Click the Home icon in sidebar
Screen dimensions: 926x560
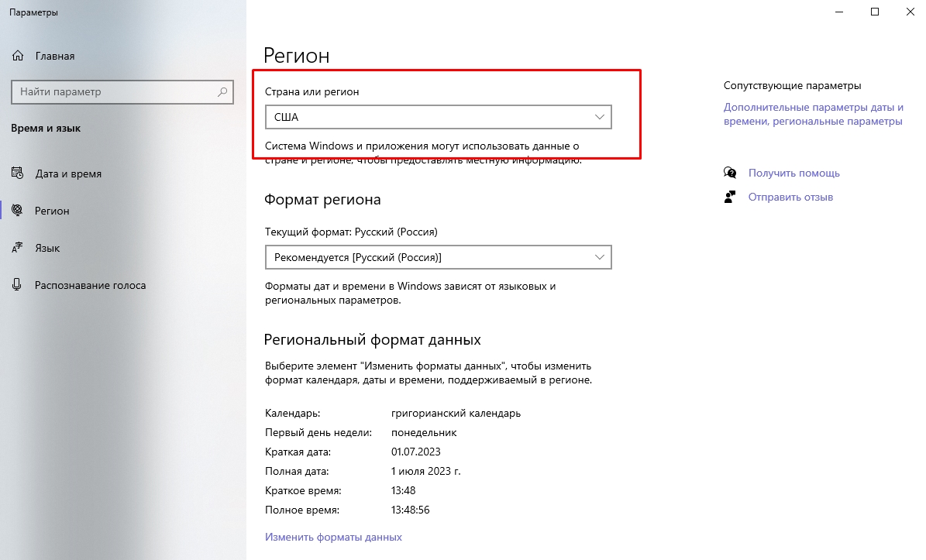(18, 57)
